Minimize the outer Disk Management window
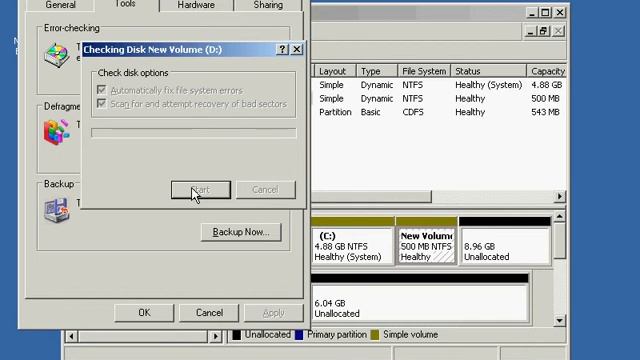Image resolution: width=640 pixels, height=360 pixels. 531,13
